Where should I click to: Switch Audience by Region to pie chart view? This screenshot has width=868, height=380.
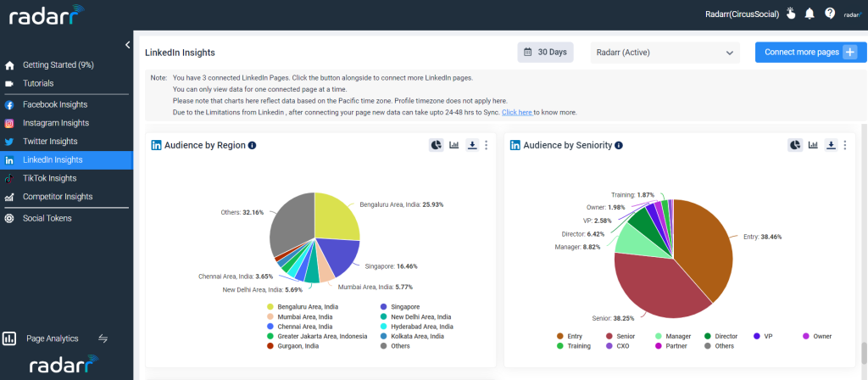(437, 145)
